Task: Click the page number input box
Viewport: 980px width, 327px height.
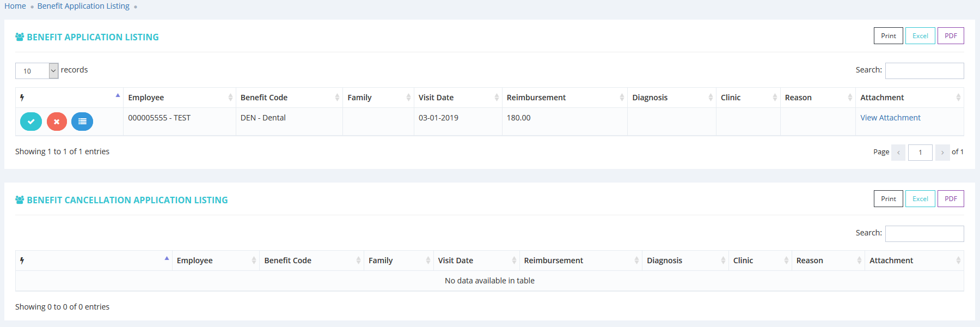Action: coord(920,153)
